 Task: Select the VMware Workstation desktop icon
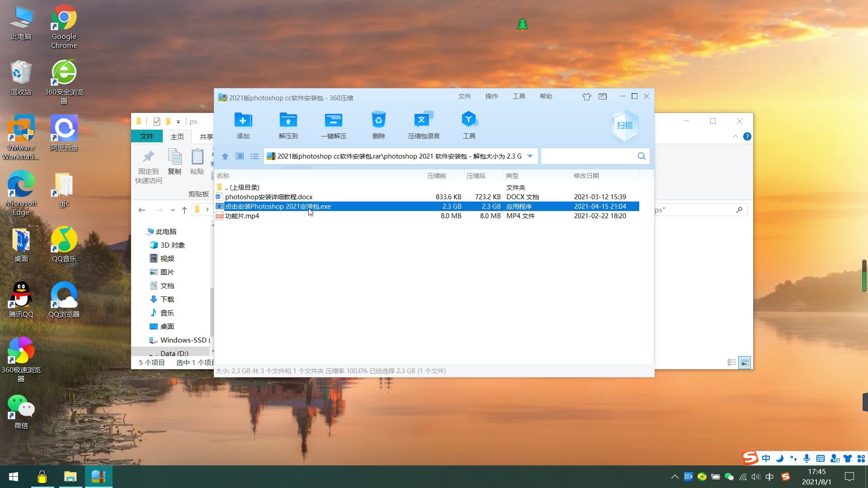click(x=21, y=138)
